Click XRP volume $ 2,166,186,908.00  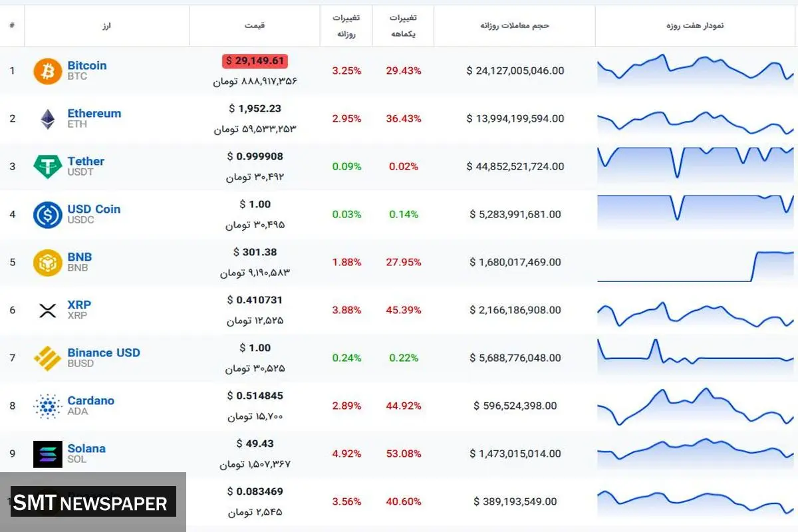515,310
